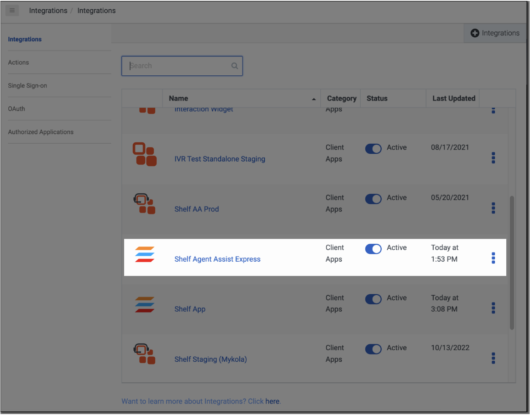Open the Actions sidebar section
This screenshot has height=415, width=532.
coord(18,62)
